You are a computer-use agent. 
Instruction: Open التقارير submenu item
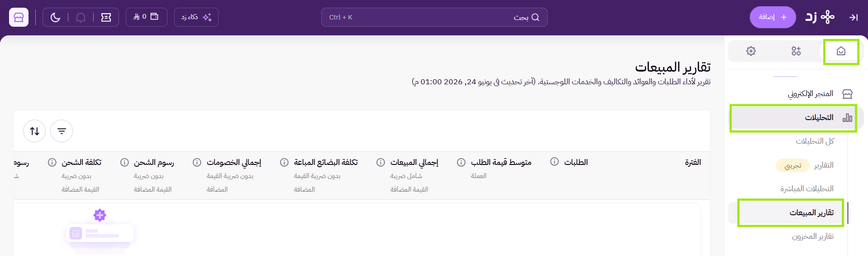point(824,165)
